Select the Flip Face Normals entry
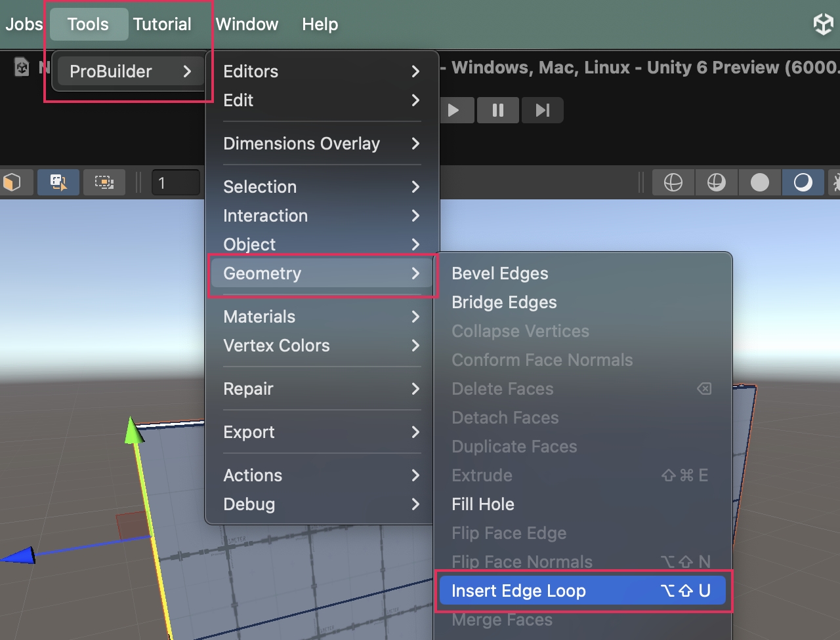The image size is (840, 640). click(582, 562)
